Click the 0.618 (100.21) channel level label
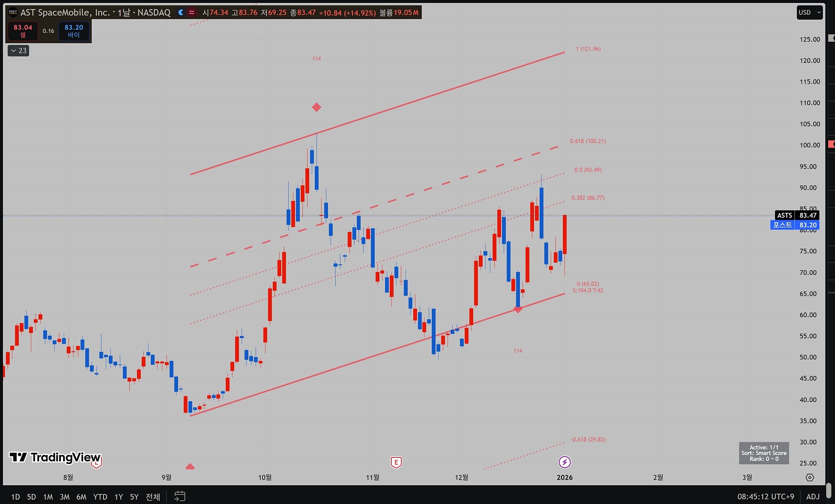The width and height of the screenshot is (835, 504). [588, 141]
